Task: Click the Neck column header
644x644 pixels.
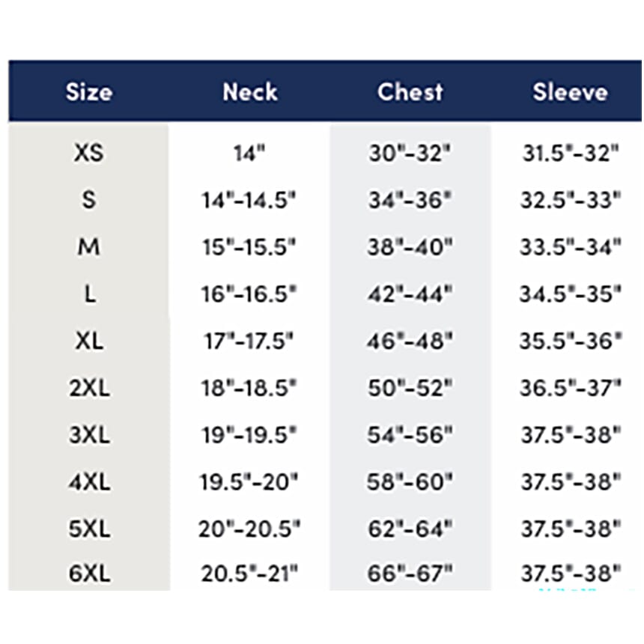Action: [249, 91]
